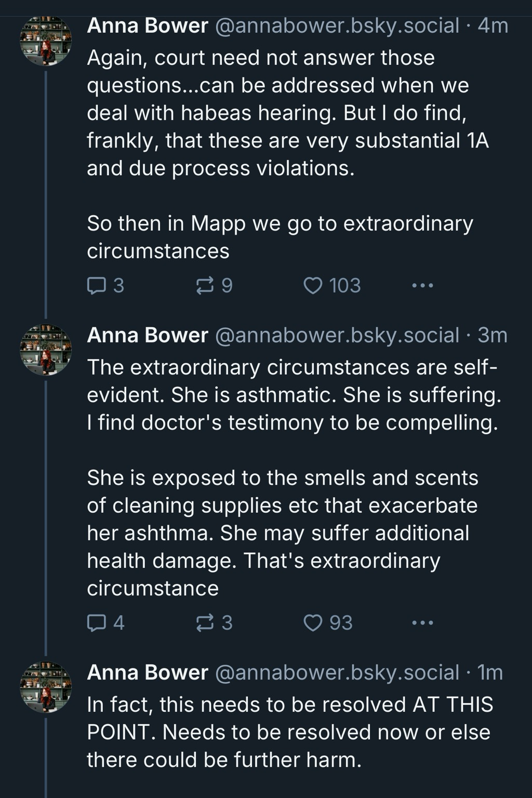This screenshot has width=532, height=798.
Task: Open more options on the 103-likes post
Action: tap(422, 285)
